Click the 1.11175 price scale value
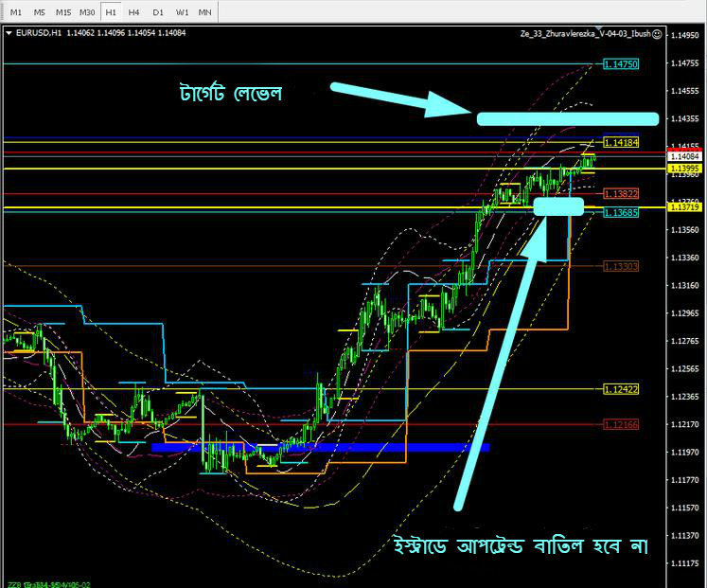 (685, 563)
